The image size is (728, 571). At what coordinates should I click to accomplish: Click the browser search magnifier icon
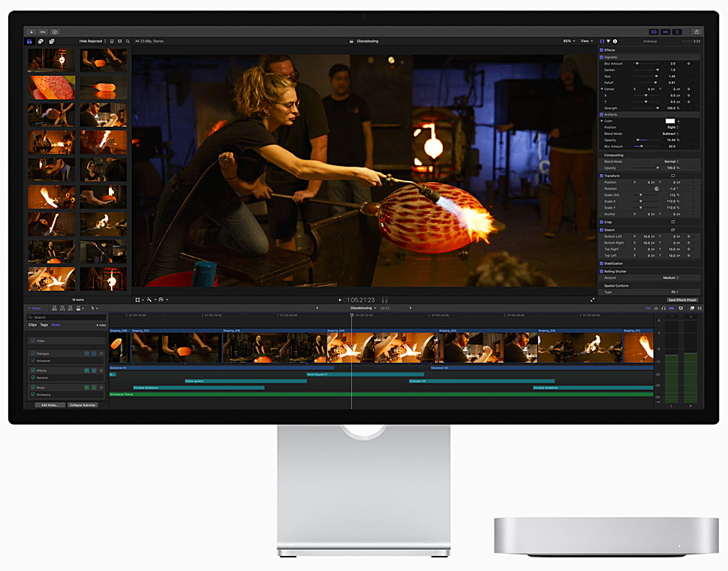pos(128,41)
